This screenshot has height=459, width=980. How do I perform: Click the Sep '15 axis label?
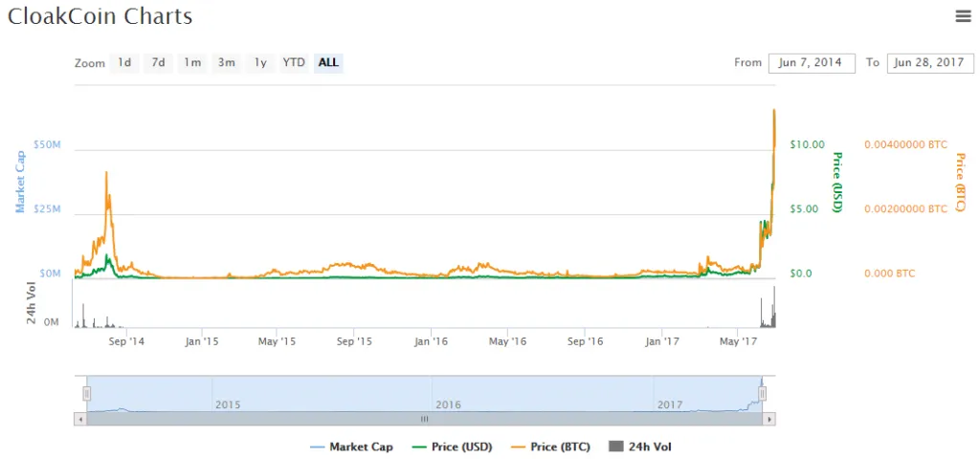(354, 341)
